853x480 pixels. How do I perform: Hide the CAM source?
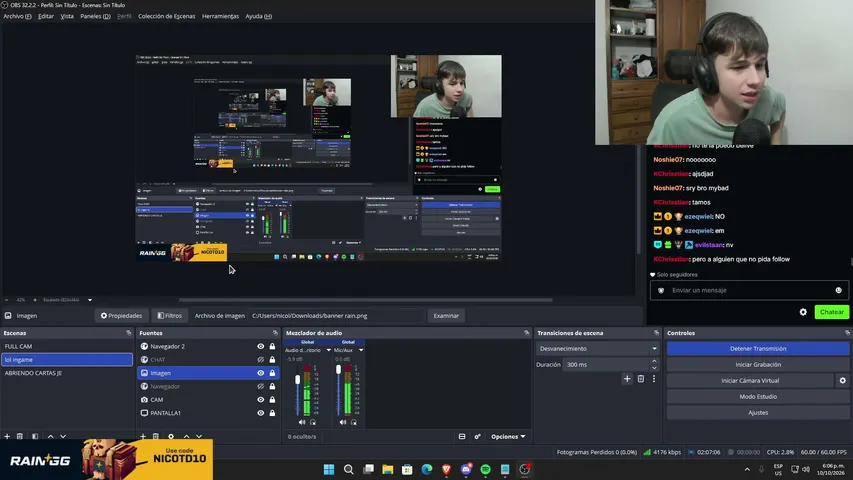coord(261,399)
